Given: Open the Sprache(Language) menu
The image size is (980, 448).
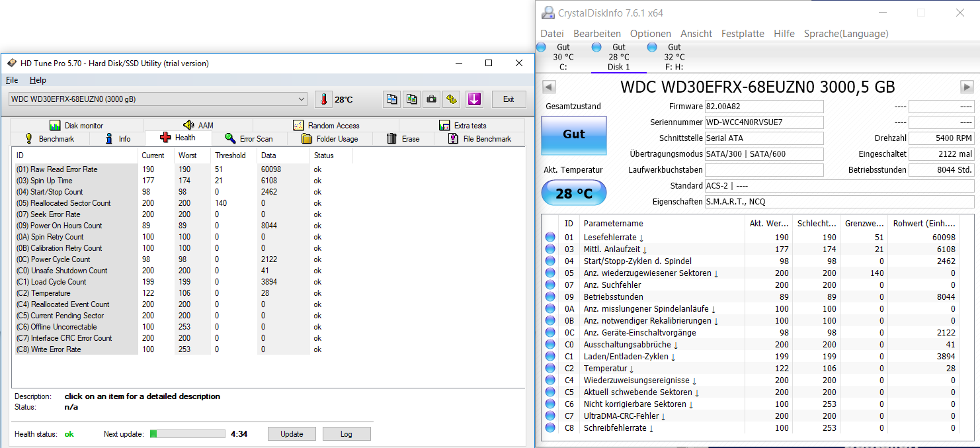Looking at the screenshot, I should point(846,34).
